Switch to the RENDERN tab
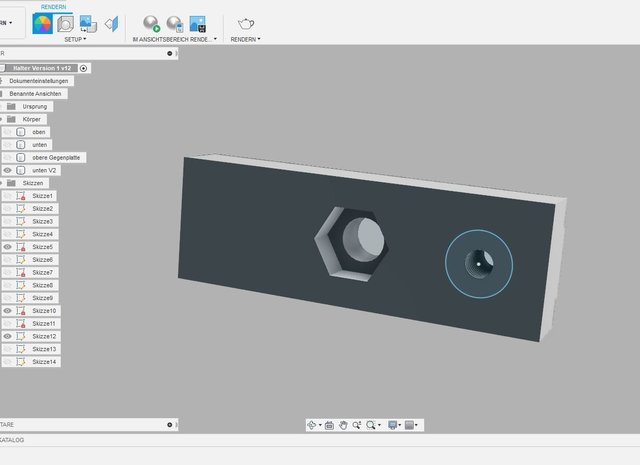This screenshot has width=640, height=465. pos(55,6)
